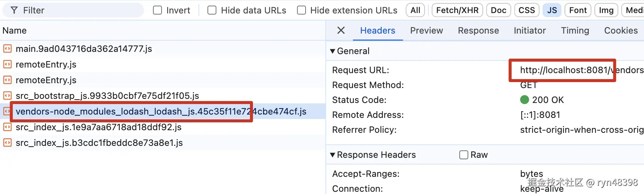Click the filter funnel icon

pyautogui.click(x=14, y=10)
